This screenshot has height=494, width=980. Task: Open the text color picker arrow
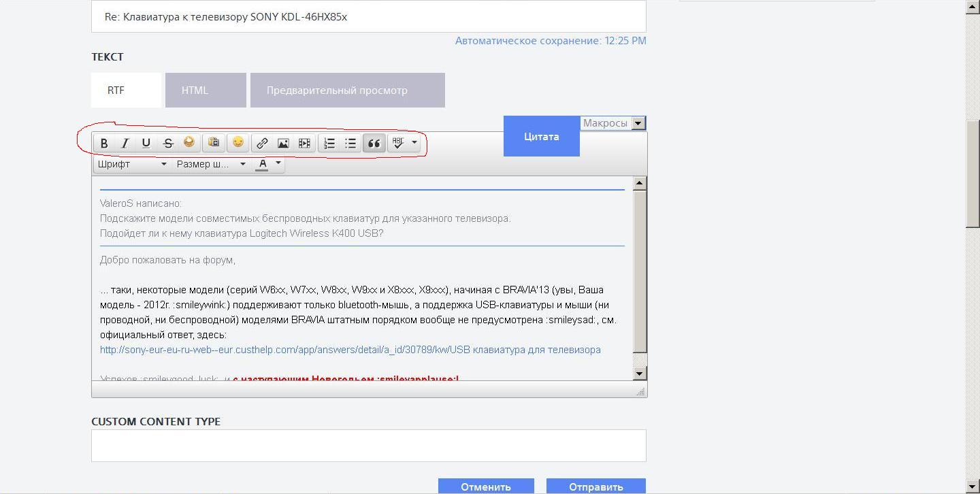(278, 163)
